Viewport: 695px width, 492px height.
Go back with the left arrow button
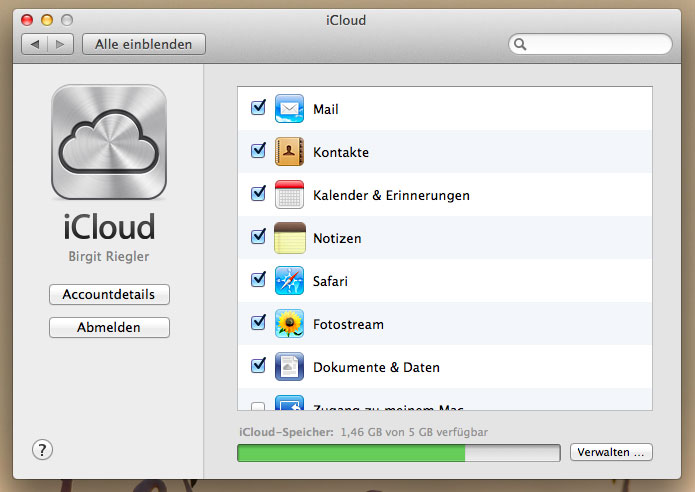(35, 44)
